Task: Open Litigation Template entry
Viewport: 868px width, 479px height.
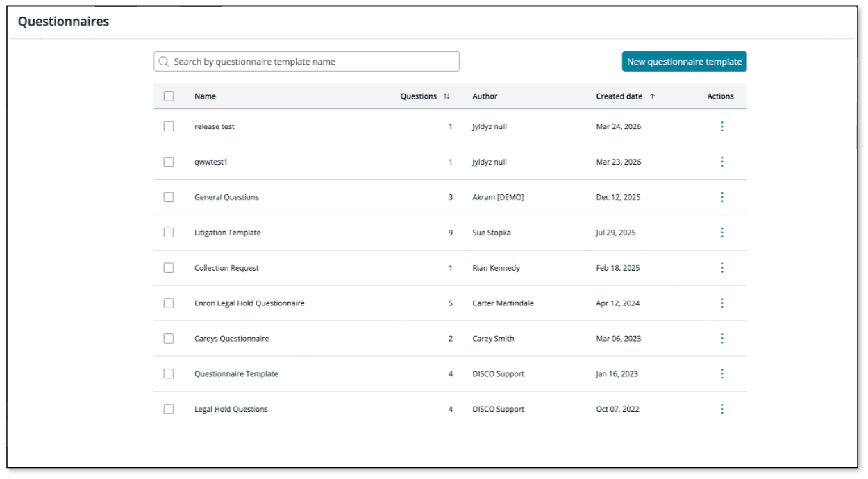Action: tap(228, 233)
